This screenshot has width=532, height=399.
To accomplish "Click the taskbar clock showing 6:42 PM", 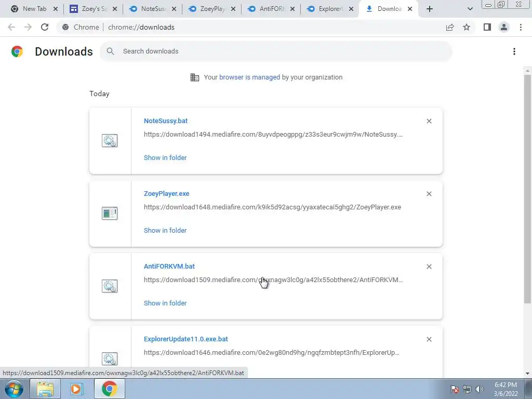I will (506, 389).
